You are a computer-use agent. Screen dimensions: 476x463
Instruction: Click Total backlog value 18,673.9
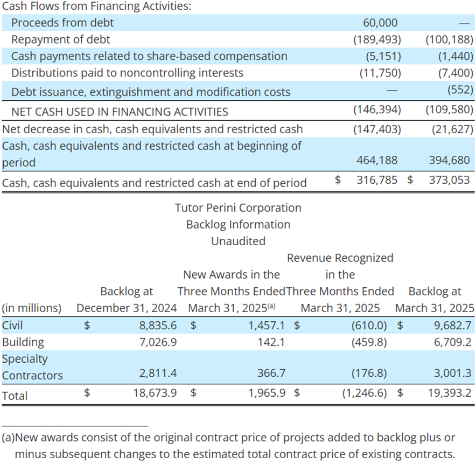click(155, 393)
